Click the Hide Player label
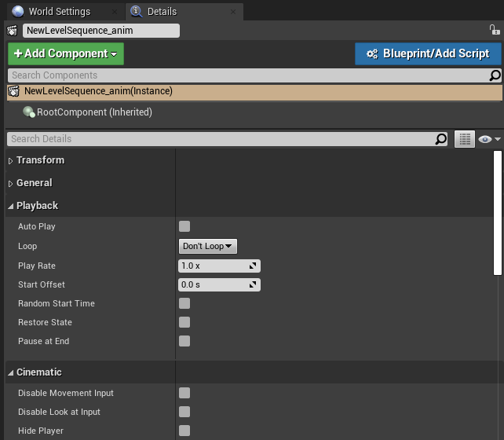 coord(41,431)
